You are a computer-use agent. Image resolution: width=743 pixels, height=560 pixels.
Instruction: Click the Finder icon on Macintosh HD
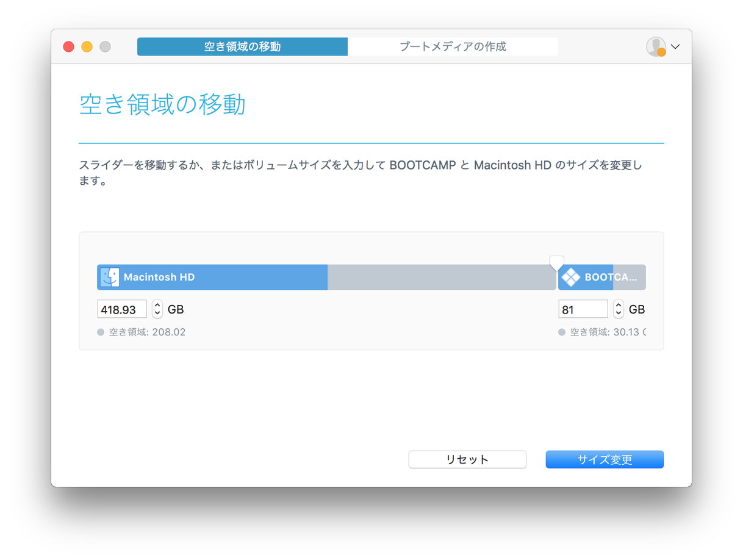click(x=110, y=277)
